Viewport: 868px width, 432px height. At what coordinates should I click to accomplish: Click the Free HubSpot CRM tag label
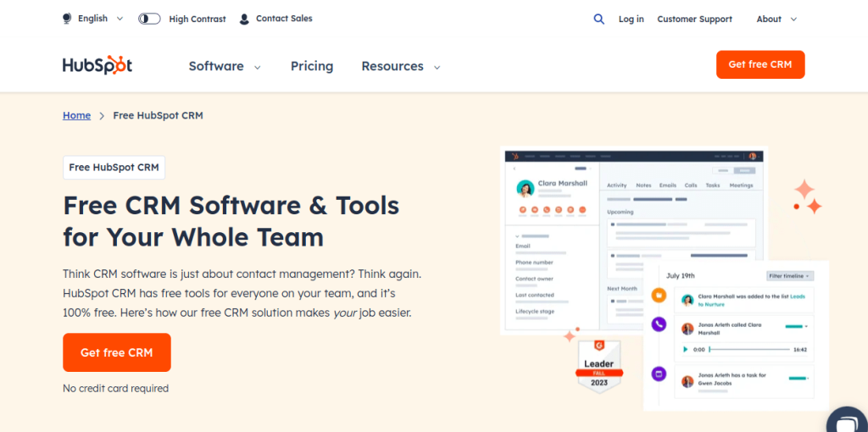pos(114,168)
